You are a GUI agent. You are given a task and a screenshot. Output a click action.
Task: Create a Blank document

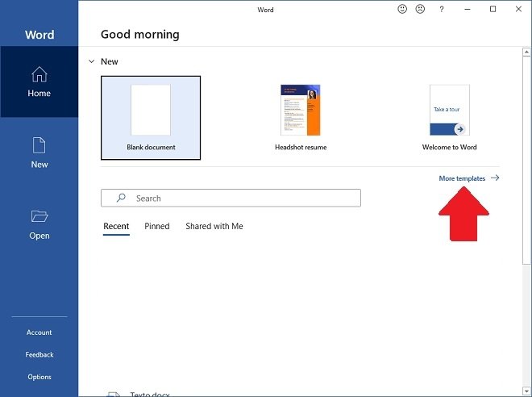(151, 118)
